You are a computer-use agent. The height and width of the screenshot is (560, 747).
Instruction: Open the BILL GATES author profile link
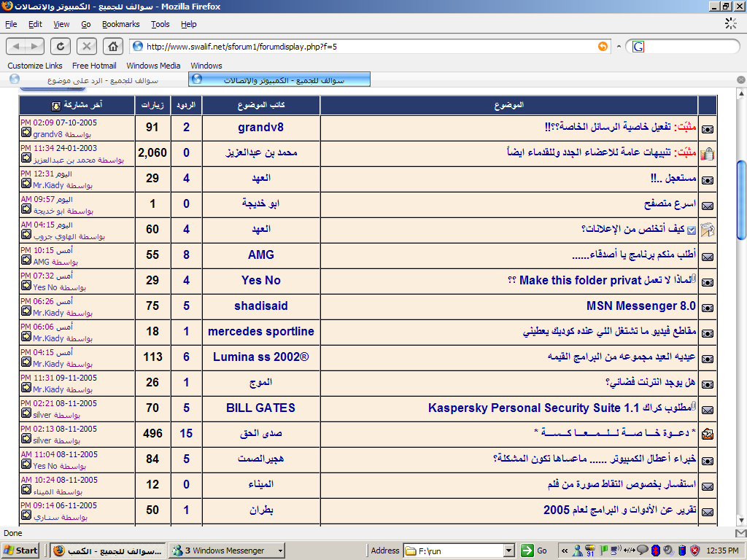coord(260,408)
